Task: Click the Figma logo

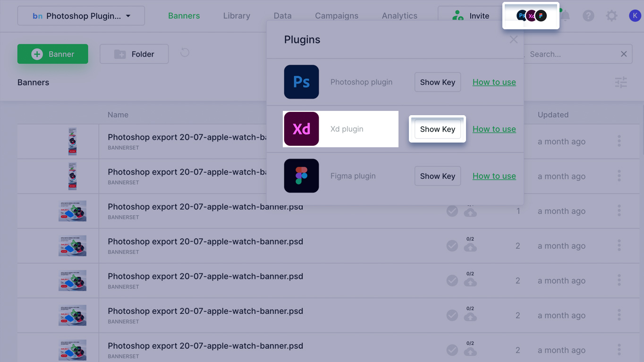Action: coord(301,176)
